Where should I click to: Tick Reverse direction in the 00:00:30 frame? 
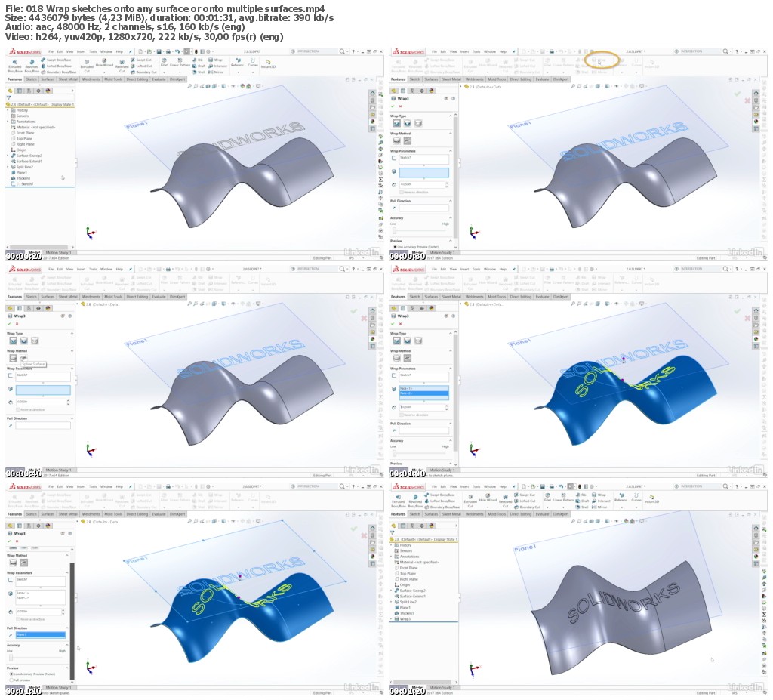pos(402,192)
